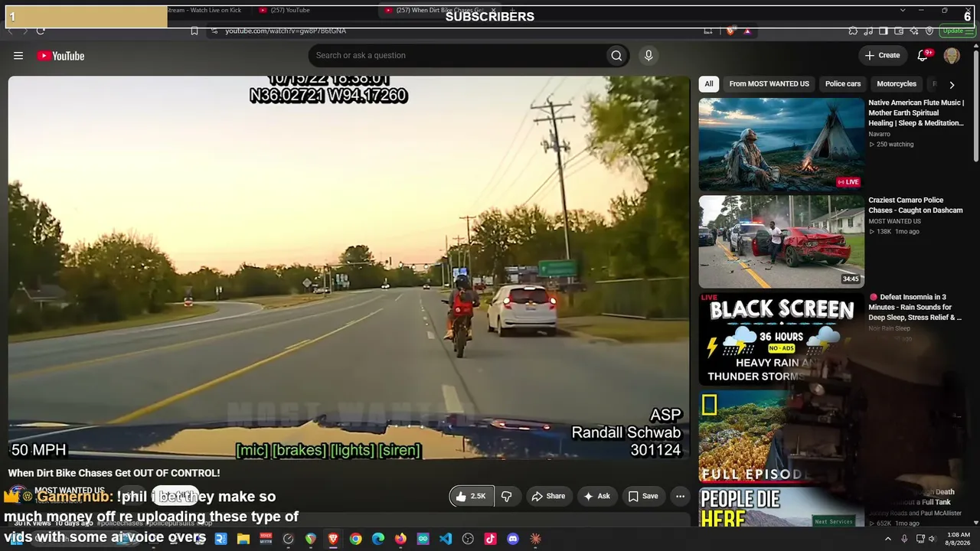This screenshot has width=980, height=551.
Task: Click the browser address bar URL
Action: pyautogui.click(x=286, y=31)
